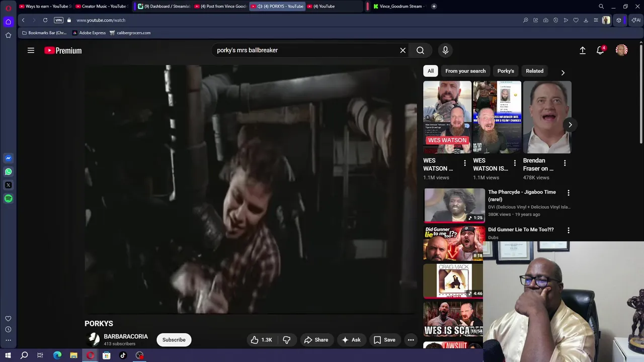The width and height of the screenshot is (644, 362).
Task: Take a snapshot with camera icon
Action: pos(546,20)
